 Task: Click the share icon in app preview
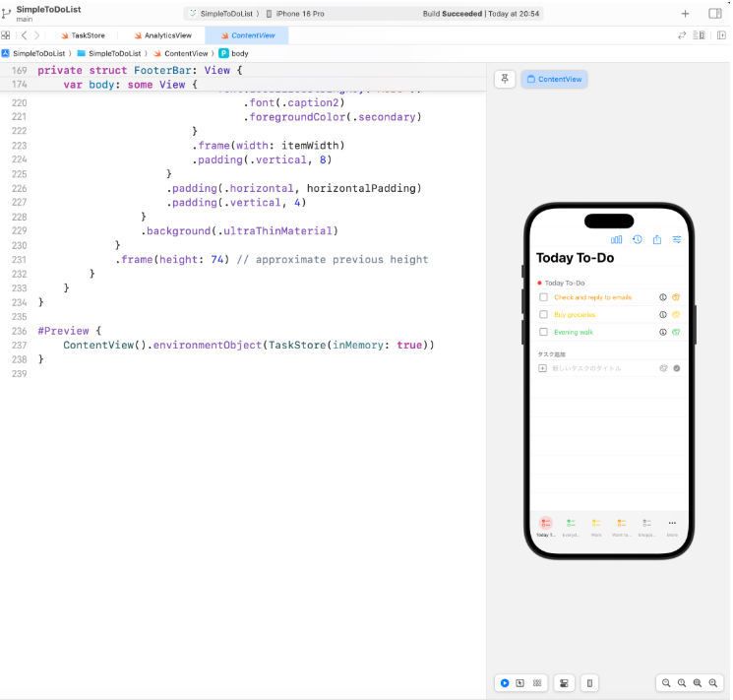pos(657,239)
